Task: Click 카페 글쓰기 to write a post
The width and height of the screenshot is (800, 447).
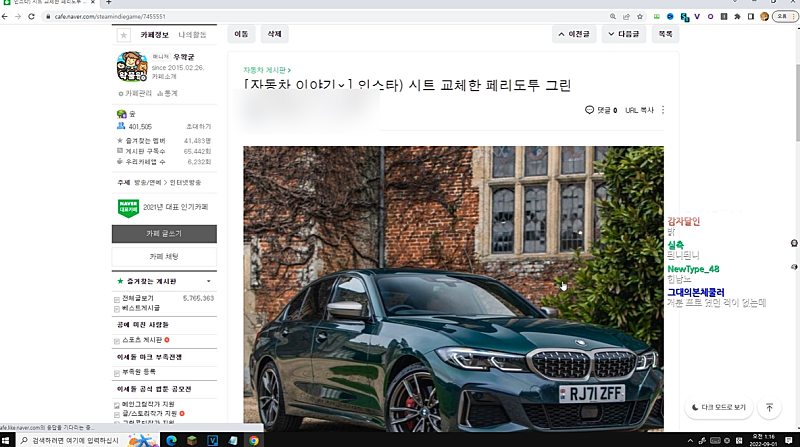Action: (x=164, y=234)
